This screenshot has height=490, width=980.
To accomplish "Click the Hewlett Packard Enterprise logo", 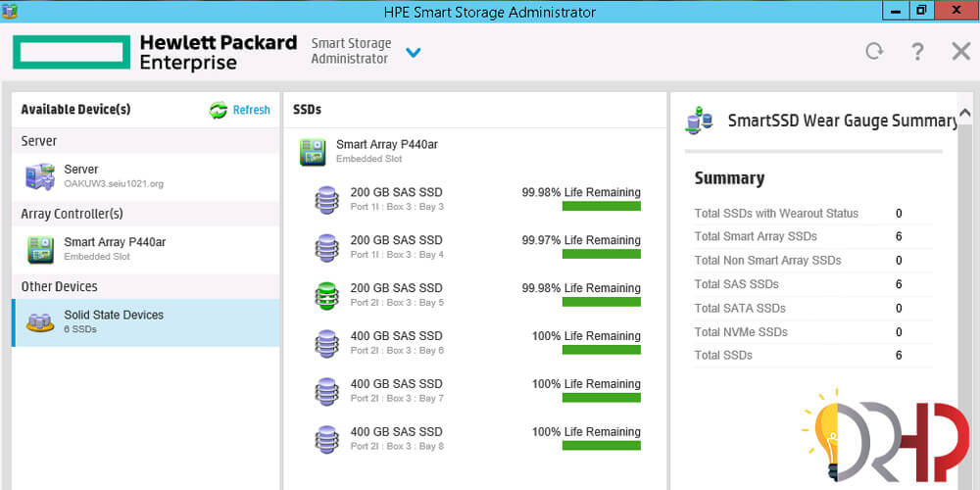I will (x=155, y=52).
